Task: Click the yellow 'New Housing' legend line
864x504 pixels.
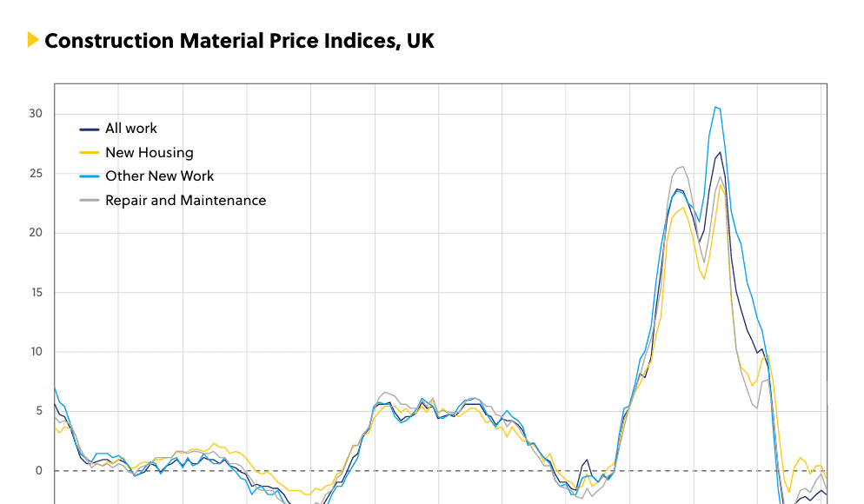Action: (90, 153)
